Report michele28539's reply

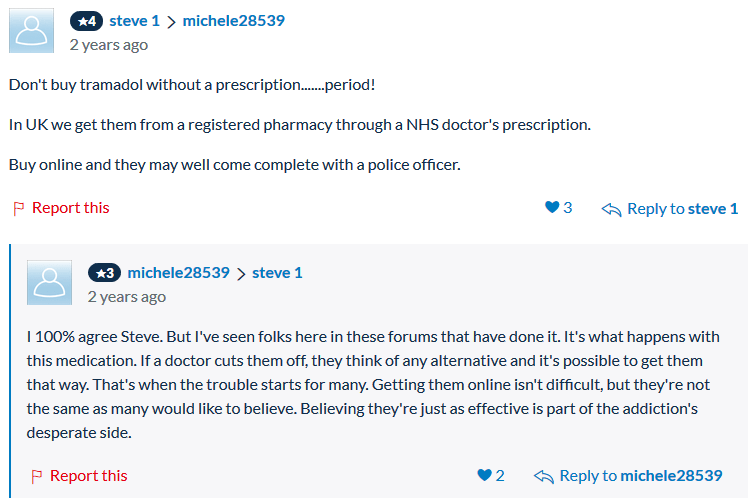point(88,476)
